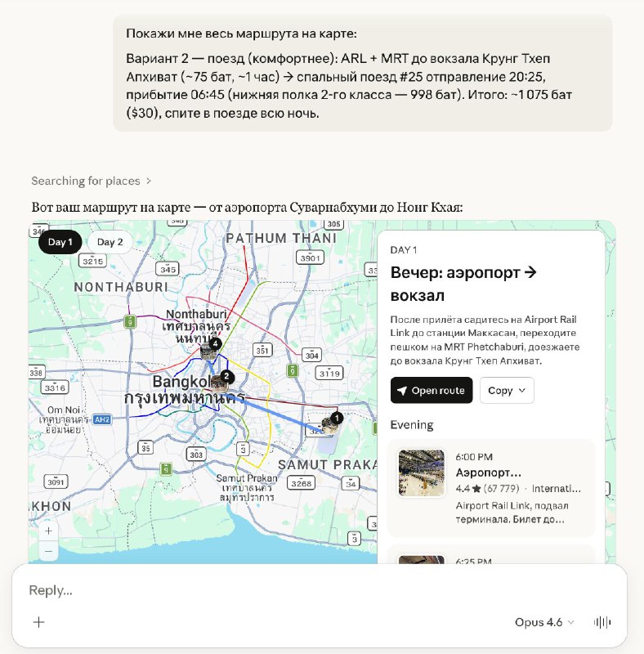
Task: Click the user message bubble about Вариант 2
Action: [x=362, y=73]
